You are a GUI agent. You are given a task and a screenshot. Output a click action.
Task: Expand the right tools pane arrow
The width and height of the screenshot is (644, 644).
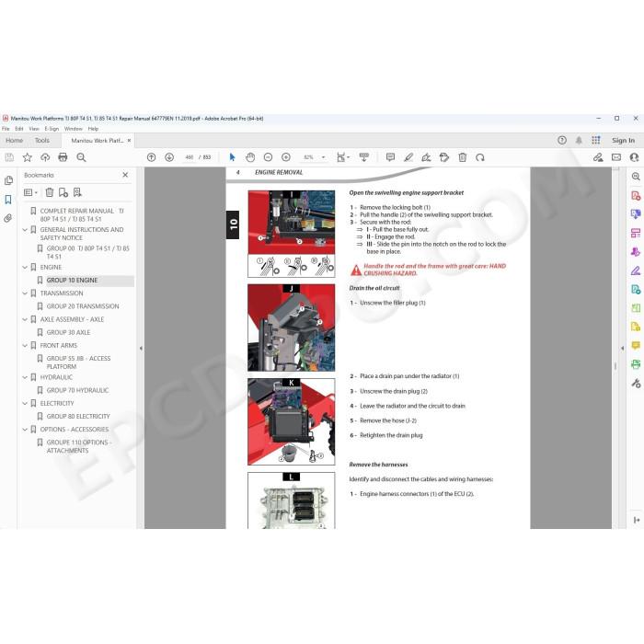(622, 349)
